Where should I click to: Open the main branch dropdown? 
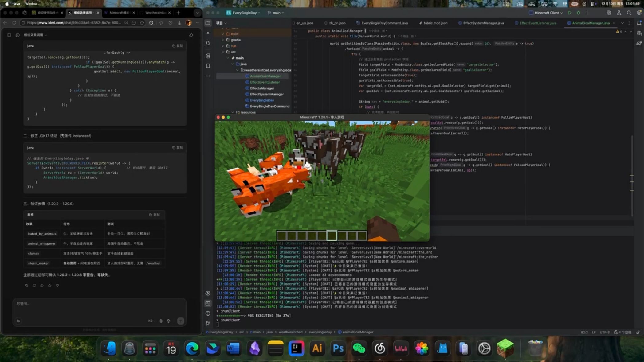click(276, 13)
